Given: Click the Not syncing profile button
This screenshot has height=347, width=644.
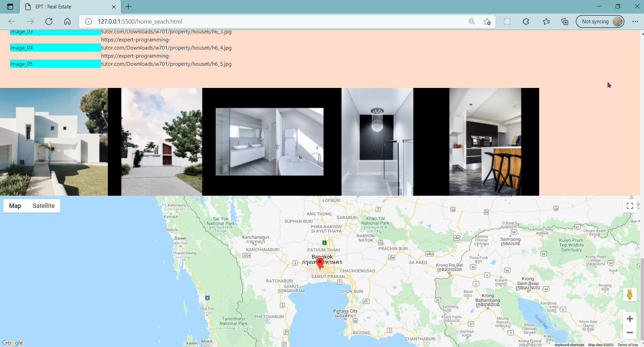Looking at the screenshot, I should (x=600, y=22).
